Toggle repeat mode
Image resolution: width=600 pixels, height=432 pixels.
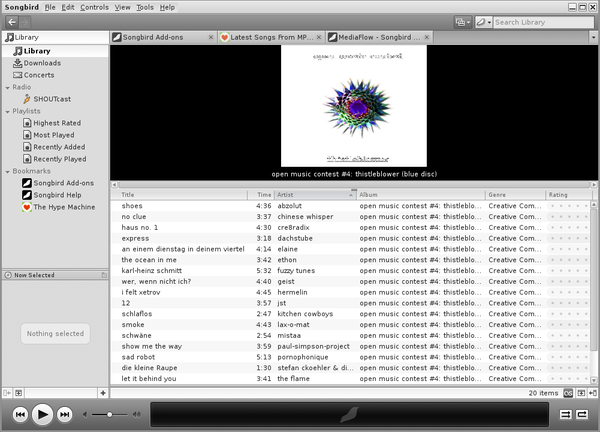pyautogui.click(x=582, y=414)
